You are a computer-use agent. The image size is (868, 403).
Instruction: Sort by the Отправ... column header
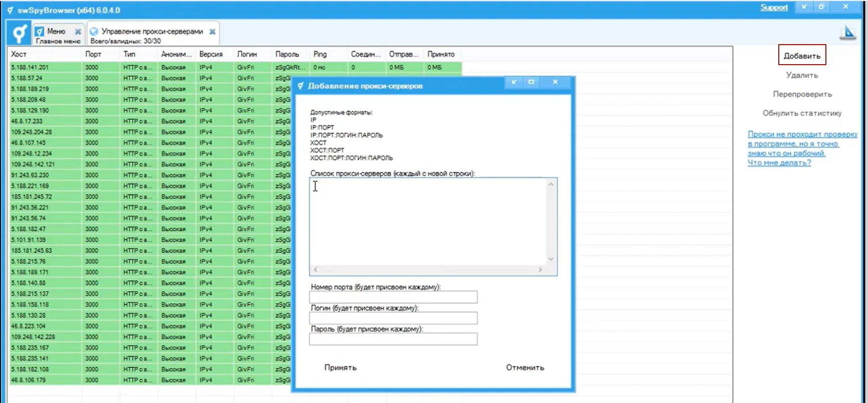point(404,54)
